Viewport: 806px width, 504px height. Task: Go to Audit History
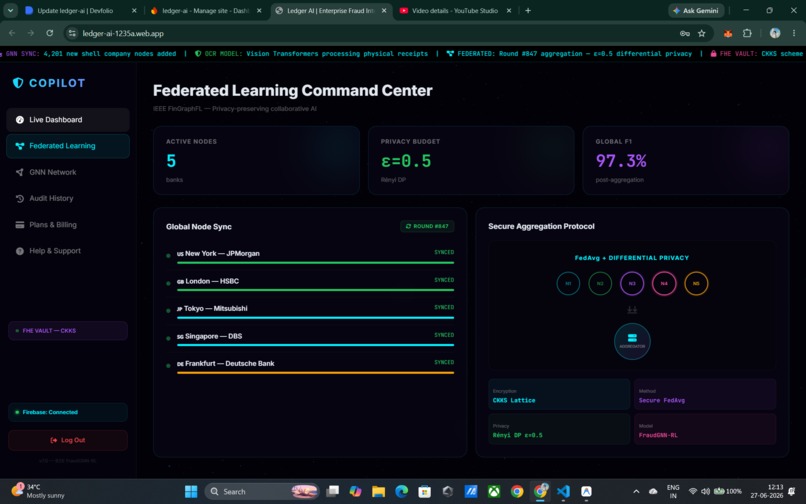point(68,199)
